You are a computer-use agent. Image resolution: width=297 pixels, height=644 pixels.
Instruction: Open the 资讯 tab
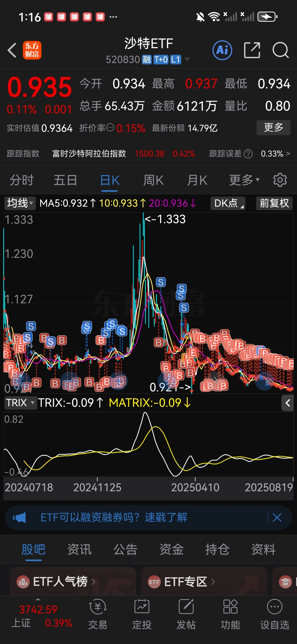[79, 550]
